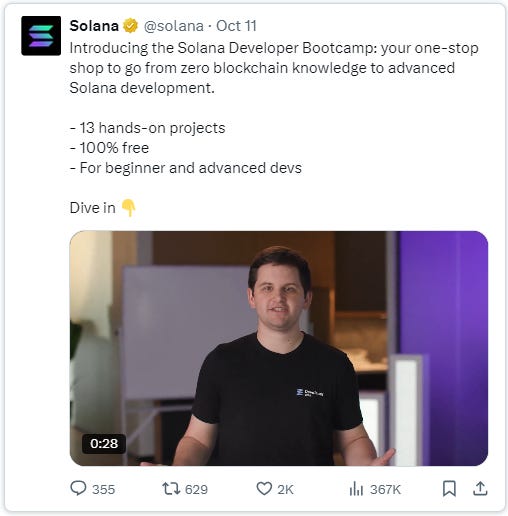Click the 355 replies count
508x516 pixels.
point(103,489)
